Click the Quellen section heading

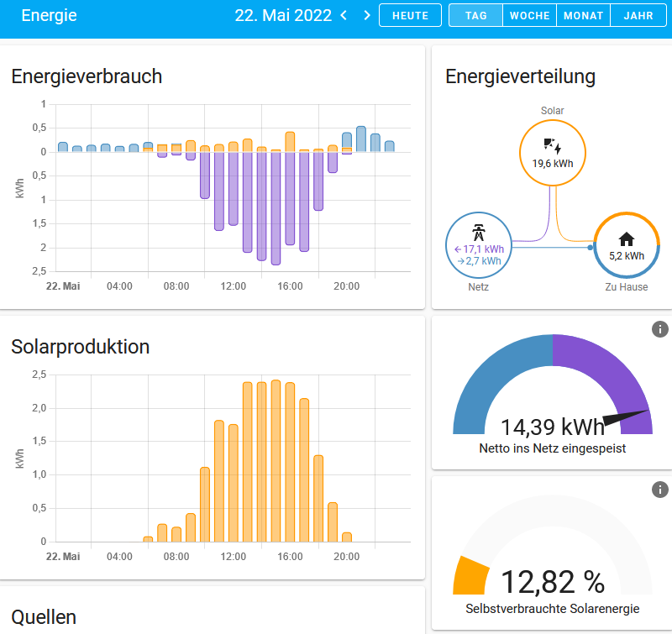43,617
